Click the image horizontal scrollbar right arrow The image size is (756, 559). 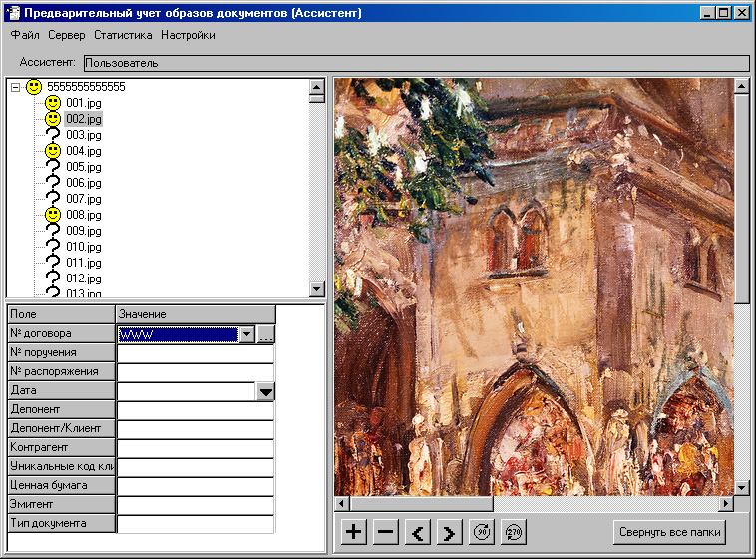click(x=725, y=504)
